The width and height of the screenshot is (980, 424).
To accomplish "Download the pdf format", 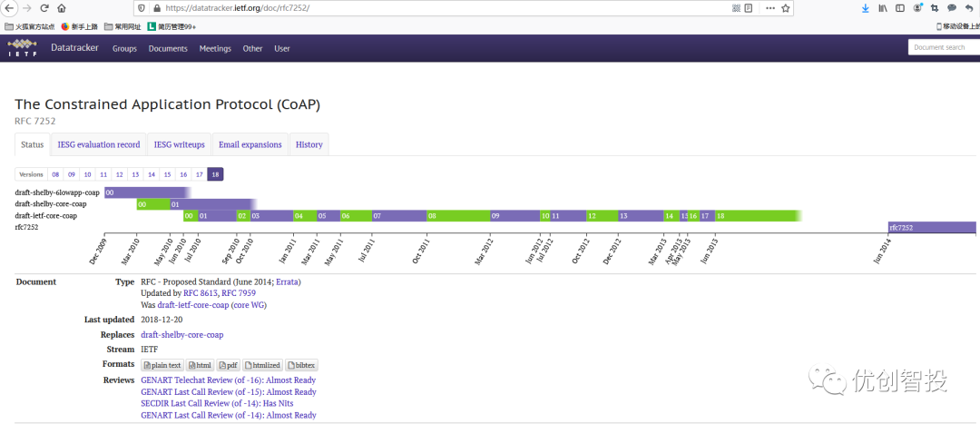I will coord(228,365).
